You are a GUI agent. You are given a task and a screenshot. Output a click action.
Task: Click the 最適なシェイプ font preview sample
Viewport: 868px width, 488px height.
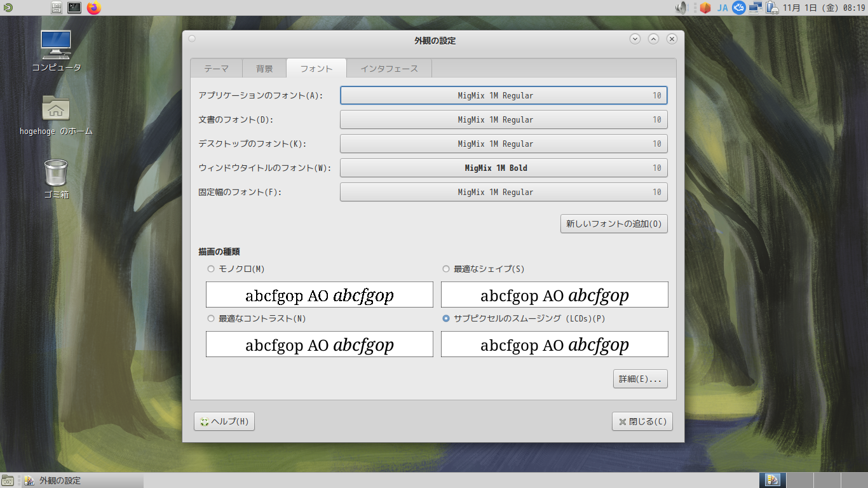[x=555, y=295]
